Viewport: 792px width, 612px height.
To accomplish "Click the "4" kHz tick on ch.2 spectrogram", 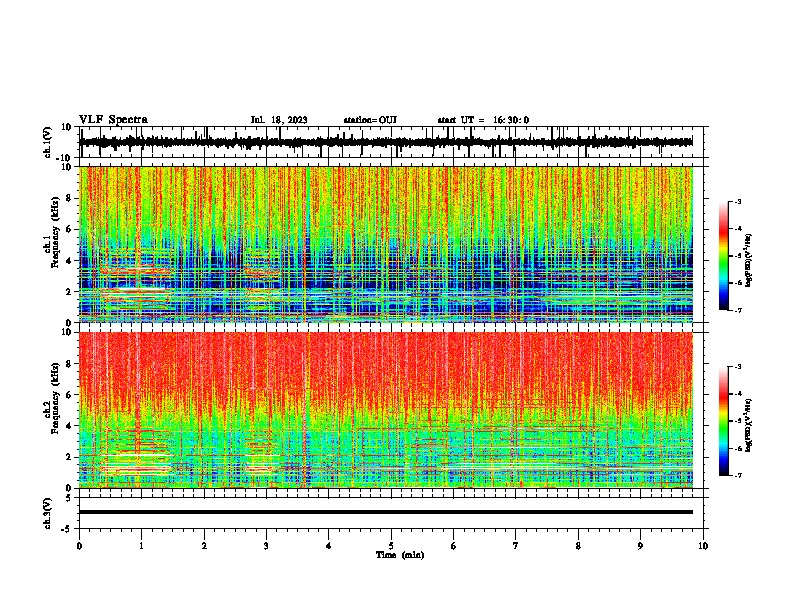I will (x=70, y=426).
